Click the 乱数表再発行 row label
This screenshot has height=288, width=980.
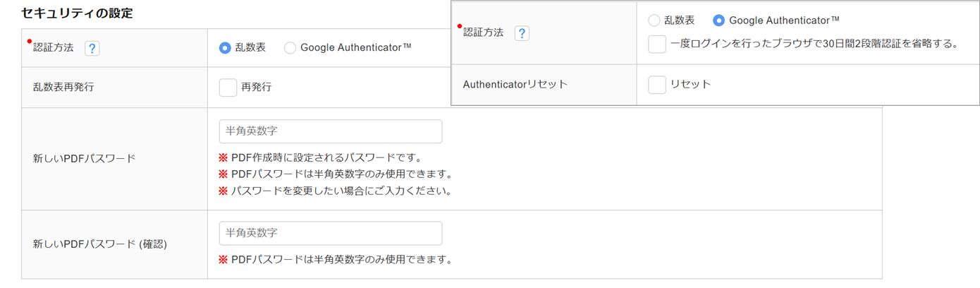tap(63, 88)
